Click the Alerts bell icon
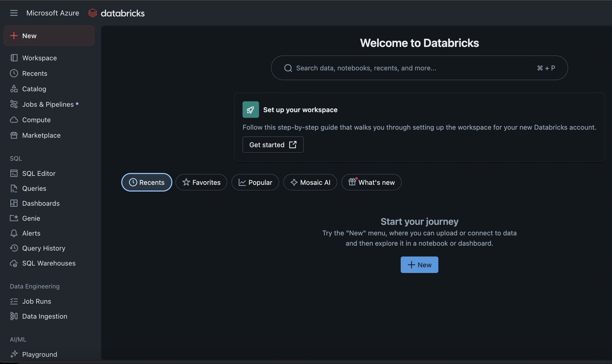 14,233
